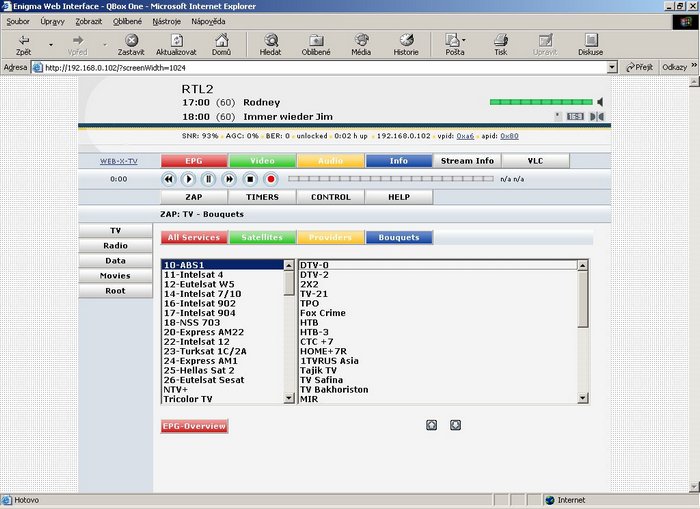The width and height of the screenshot is (700, 509).
Task: Click the channel list scroll down arrow
Action: click(582, 398)
